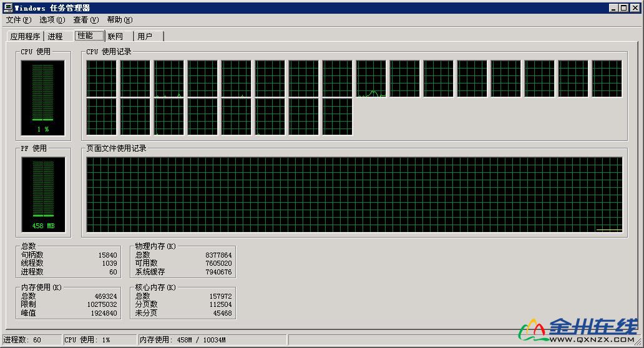Click the CPU 使用 gauge showing 1 %

[x=42, y=98]
